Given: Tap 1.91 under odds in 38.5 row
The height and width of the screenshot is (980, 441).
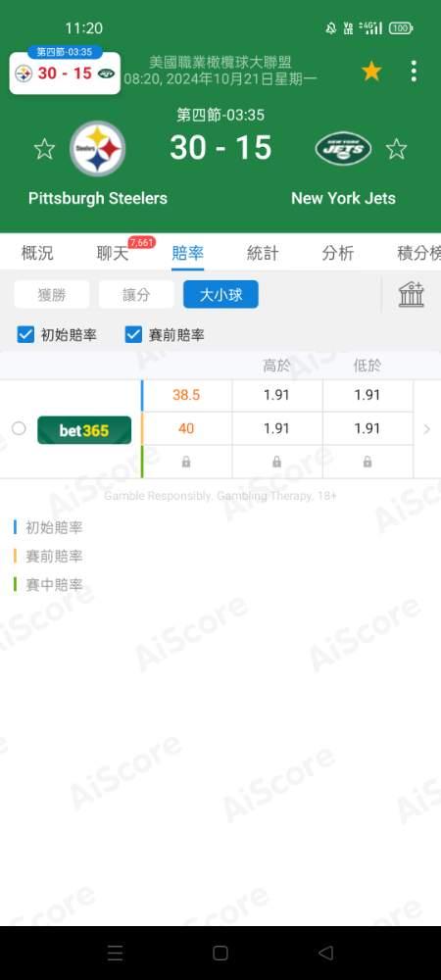Looking at the screenshot, I should pos(367,395).
